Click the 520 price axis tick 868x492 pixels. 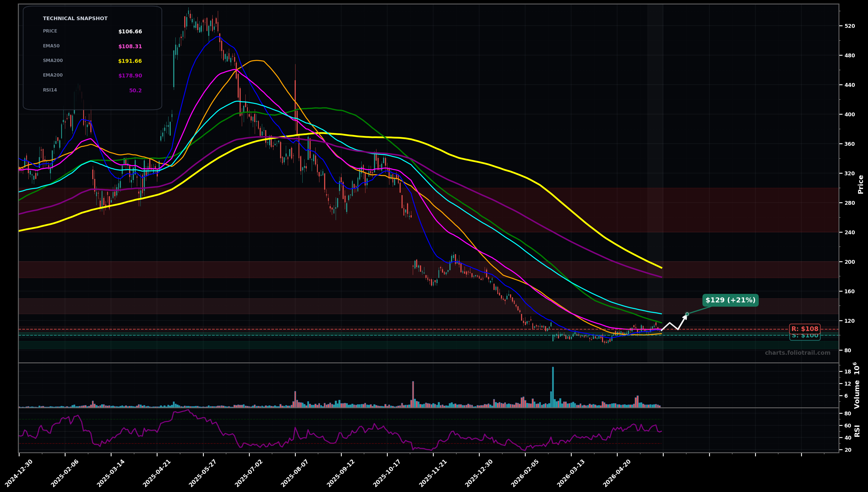[850, 26]
